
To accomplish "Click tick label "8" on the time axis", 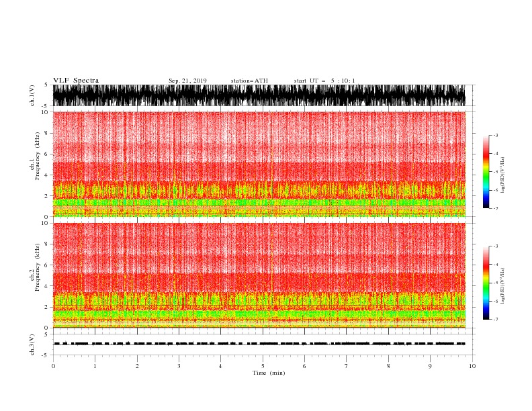I will coord(388,366).
